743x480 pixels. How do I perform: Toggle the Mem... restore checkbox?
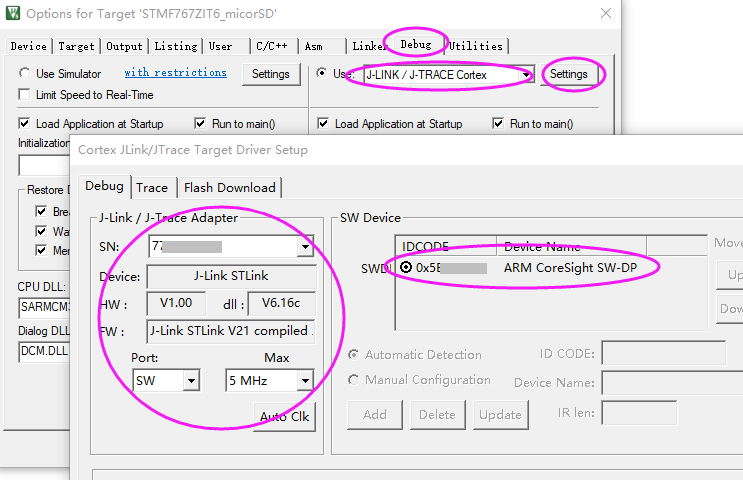pyautogui.click(x=41, y=250)
